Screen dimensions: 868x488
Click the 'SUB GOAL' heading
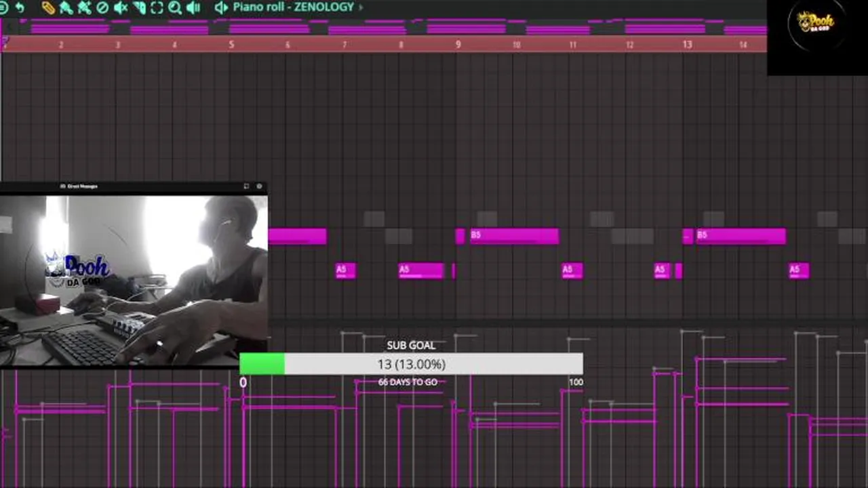click(411, 345)
